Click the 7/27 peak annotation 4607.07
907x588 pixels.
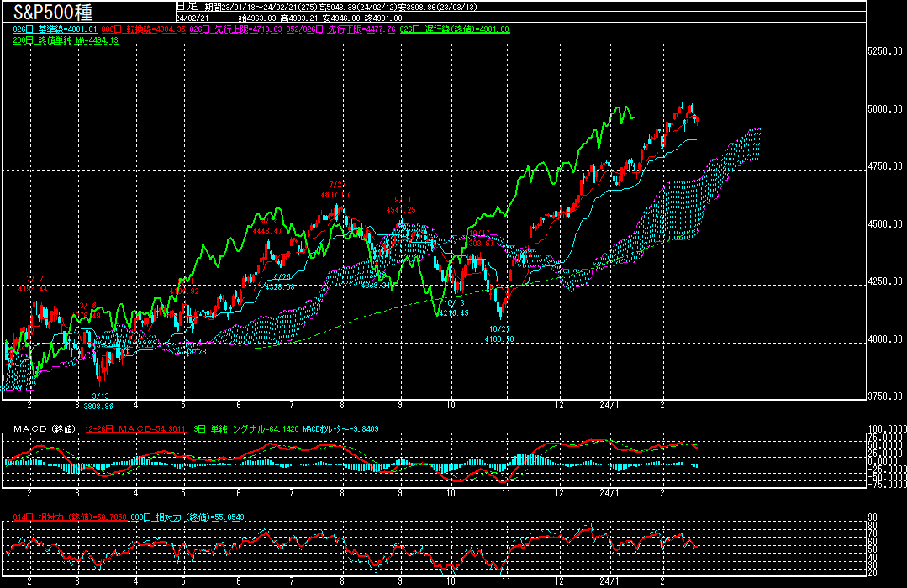pyautogui.click(x=335, y=190)
